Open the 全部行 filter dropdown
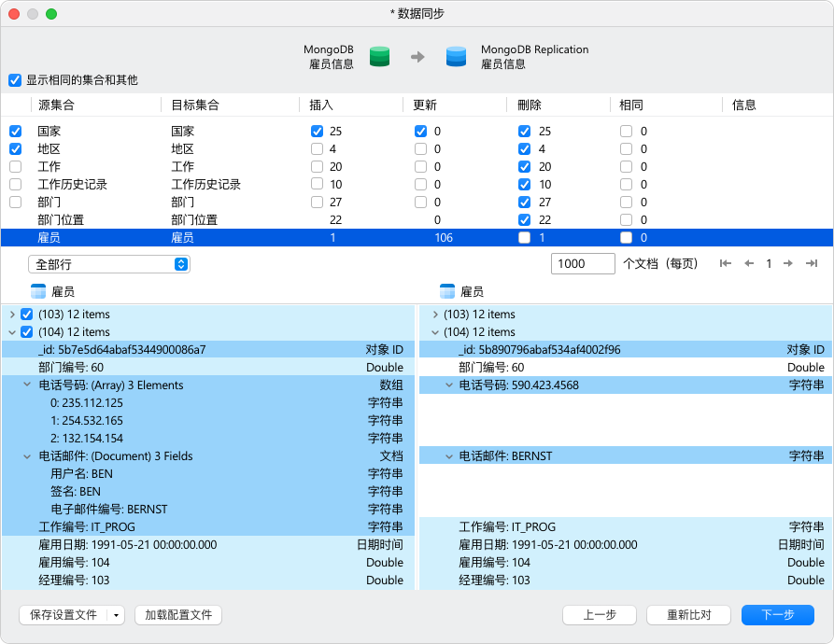Viewport: 834px width, 644px height. tap(109, 264)
